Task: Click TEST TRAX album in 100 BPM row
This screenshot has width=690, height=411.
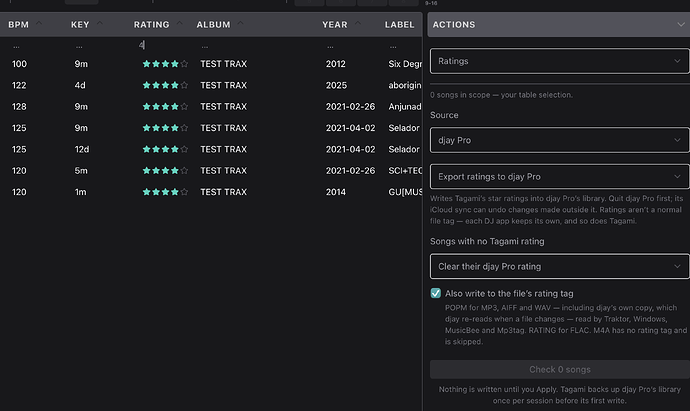Action: tap(224, 64)
